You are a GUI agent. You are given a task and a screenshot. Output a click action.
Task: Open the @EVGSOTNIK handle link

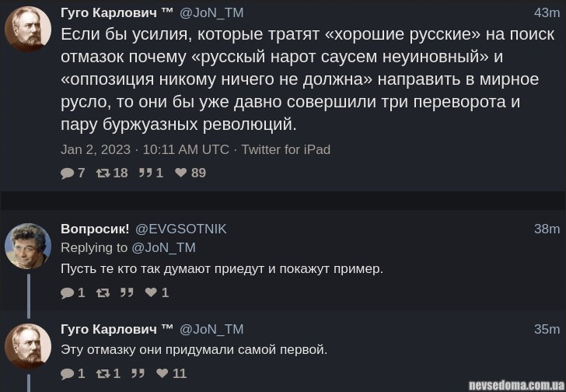180,229
